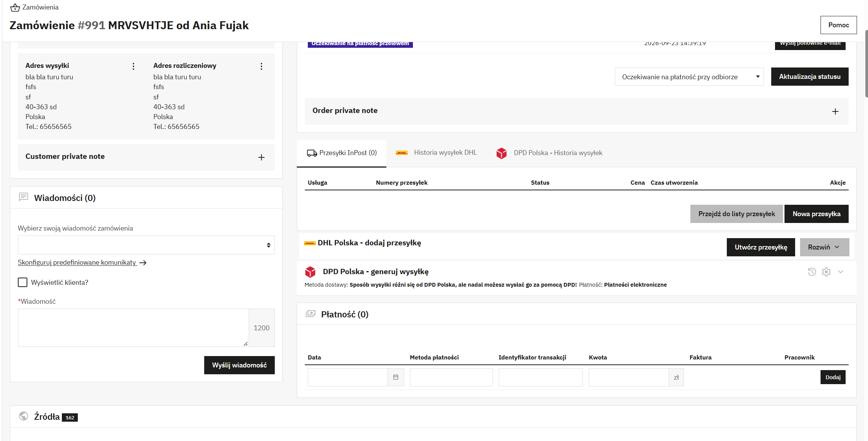The height and width of the screenshot is (441, 868).
Task: Expand the DPD Polska section chevron
Action: [x=840, y=272]
